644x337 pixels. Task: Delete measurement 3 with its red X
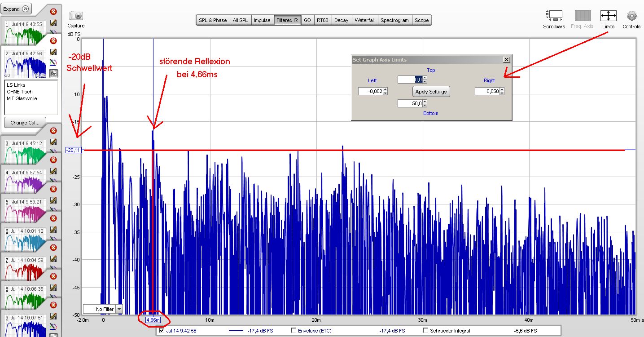coord(53,131)
